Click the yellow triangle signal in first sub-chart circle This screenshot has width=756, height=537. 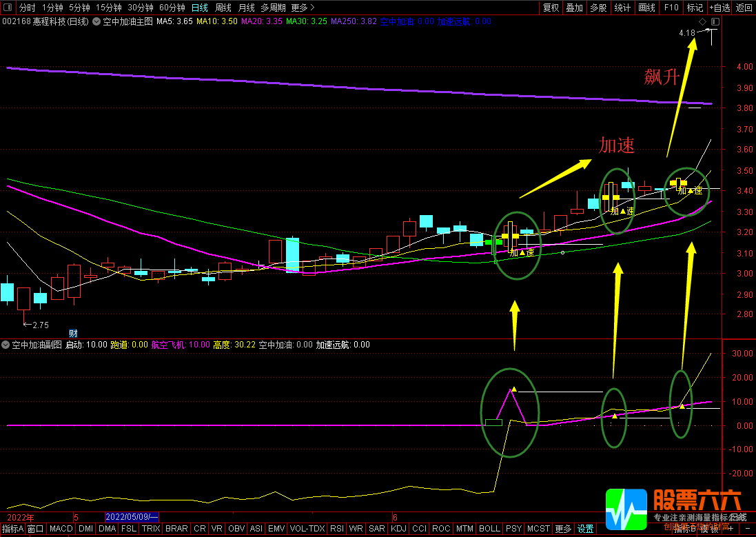[x=513, y=389]
